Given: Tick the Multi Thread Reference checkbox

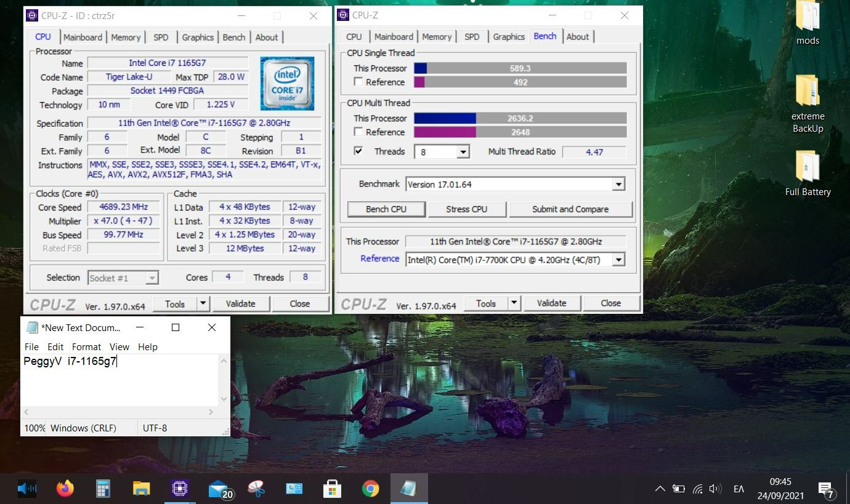Looking at the screenshot, I should click(x=358, y=132).
